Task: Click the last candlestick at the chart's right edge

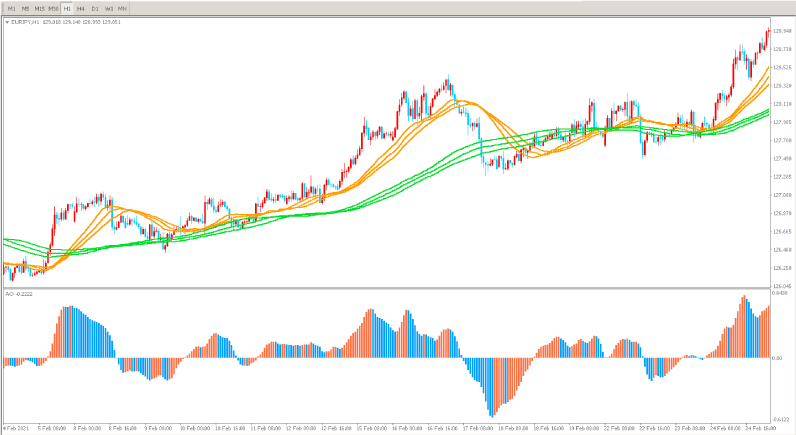Action: [767, 37]
